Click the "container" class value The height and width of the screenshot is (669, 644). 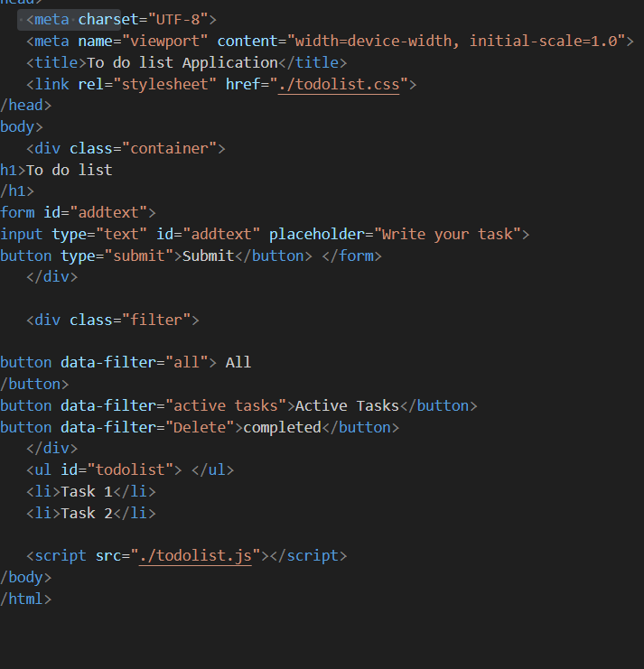coord(169,148)
